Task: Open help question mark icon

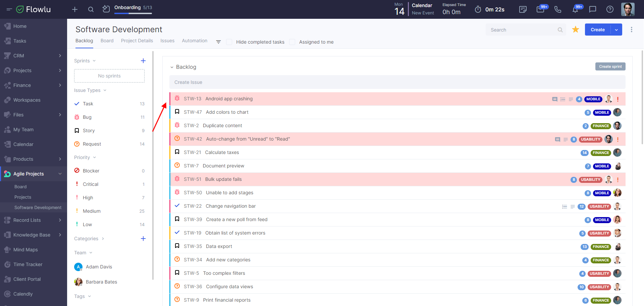Action: pos(610,9)
